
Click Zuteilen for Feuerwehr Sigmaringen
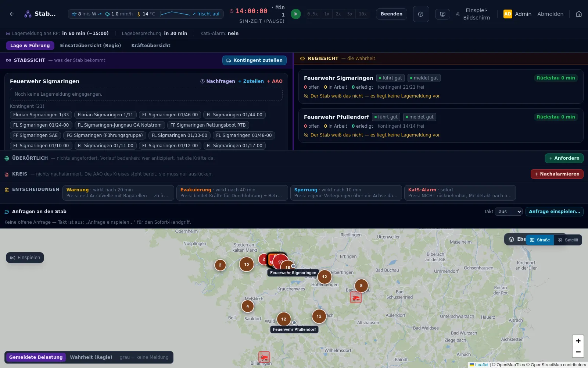click(251, 81)
